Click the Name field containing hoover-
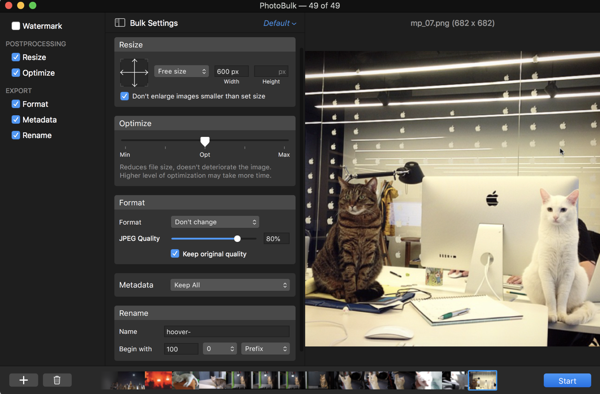Viewport: 600px width, 394px height. point(227,332)
